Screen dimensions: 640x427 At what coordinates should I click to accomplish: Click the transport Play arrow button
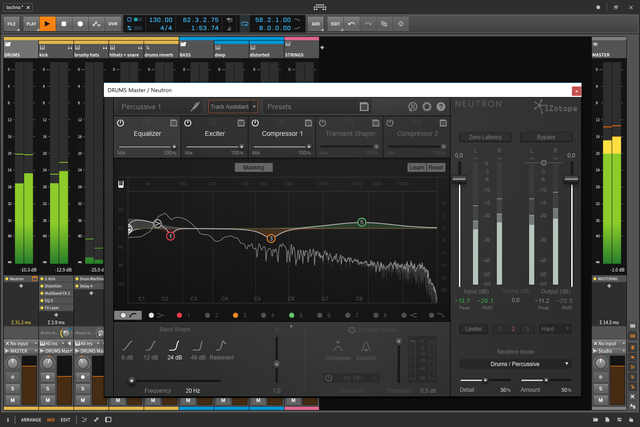(47, 24)
